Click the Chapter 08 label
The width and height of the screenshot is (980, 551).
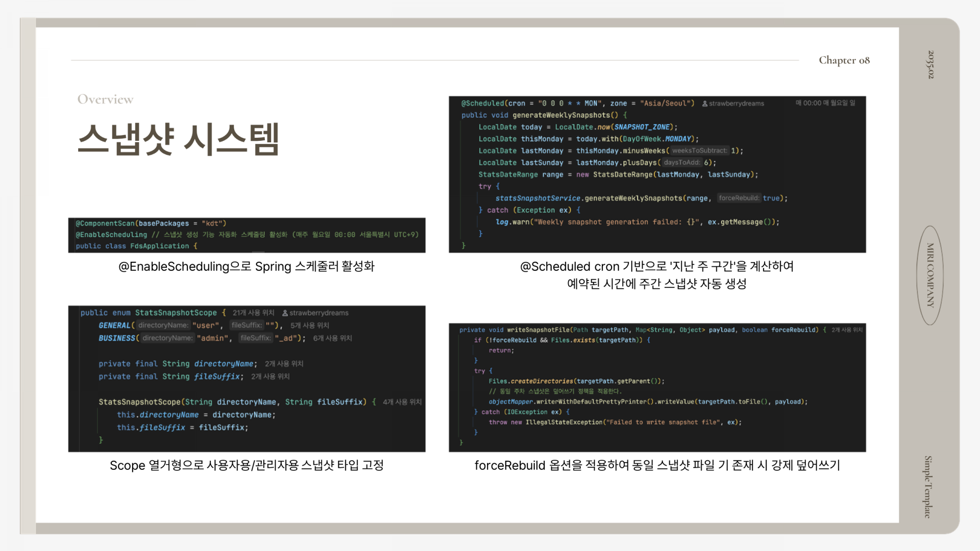coord(844,60)
